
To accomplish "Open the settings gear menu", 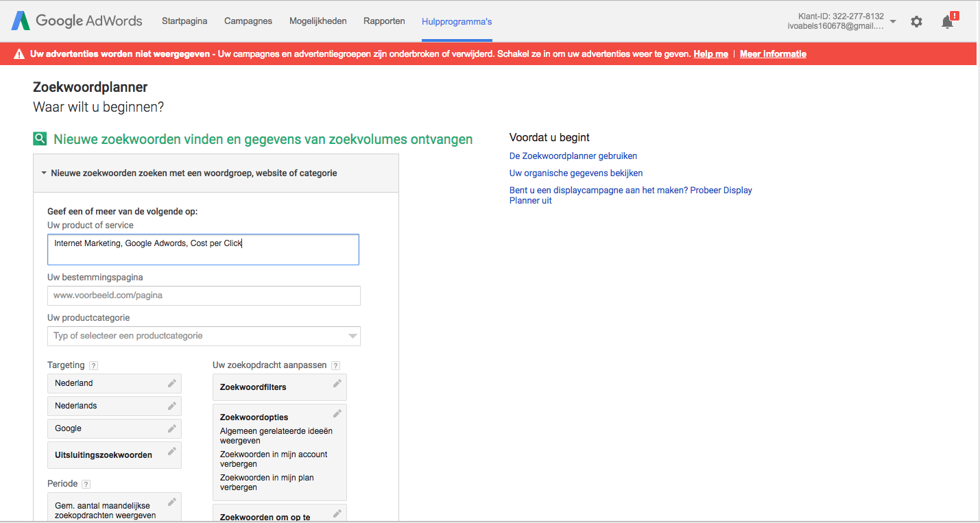I will [916, 21].
